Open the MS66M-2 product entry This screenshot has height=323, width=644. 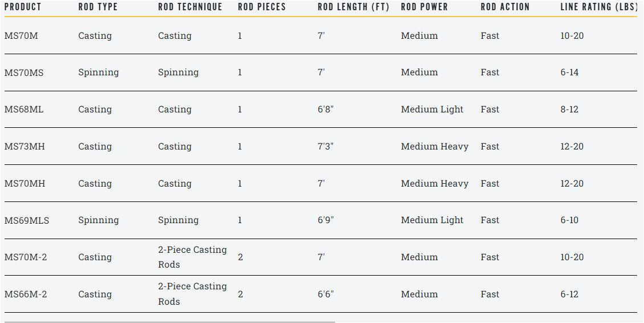[26, 294]
